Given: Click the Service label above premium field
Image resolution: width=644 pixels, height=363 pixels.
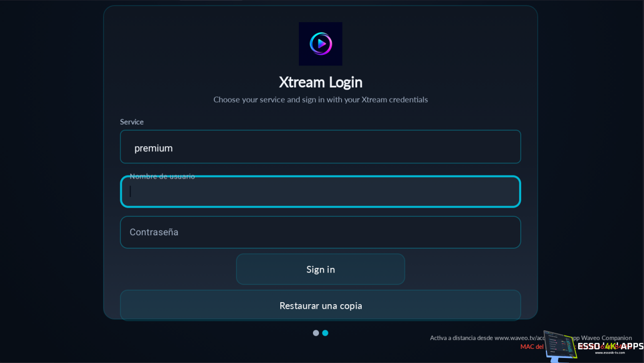Looking at the screenshot, I should [132, 122].
